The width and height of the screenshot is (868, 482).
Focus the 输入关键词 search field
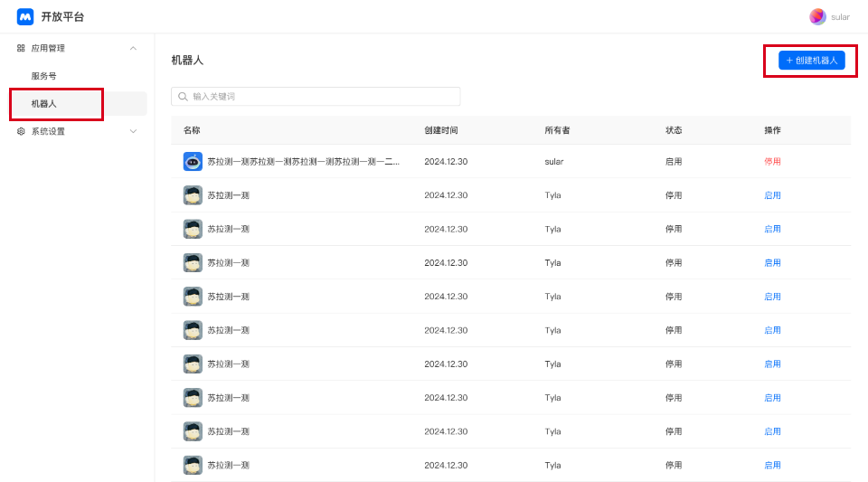click(x=321, y=97)
